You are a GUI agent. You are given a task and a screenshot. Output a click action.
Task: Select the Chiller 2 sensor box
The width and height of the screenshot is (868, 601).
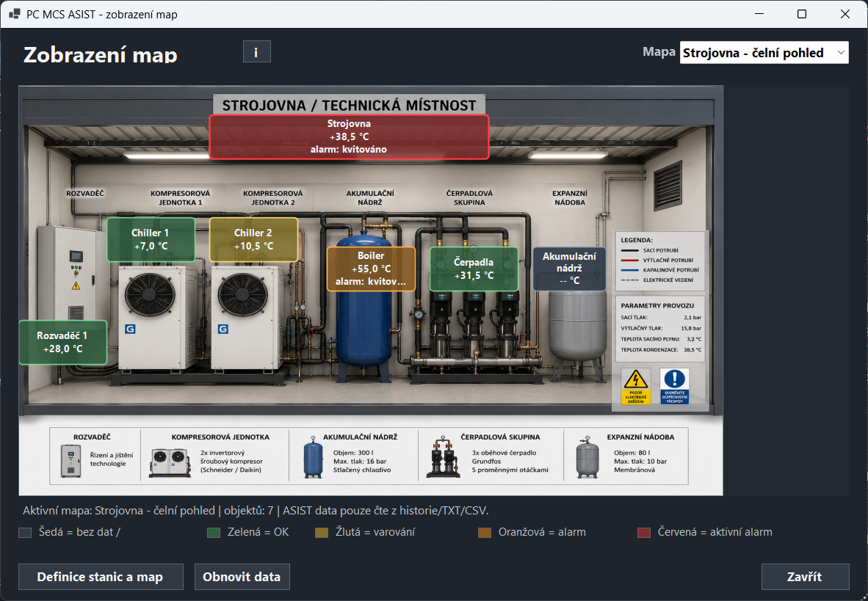pos(253,239)
